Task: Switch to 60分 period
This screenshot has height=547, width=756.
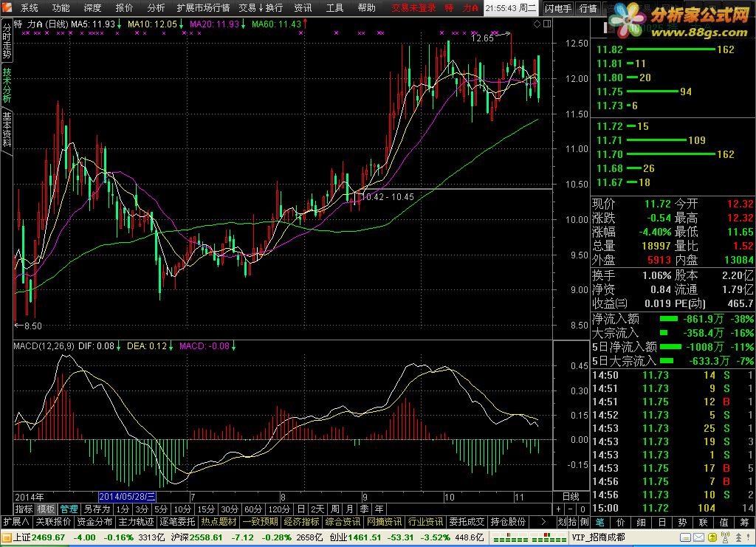Action: 253,509
